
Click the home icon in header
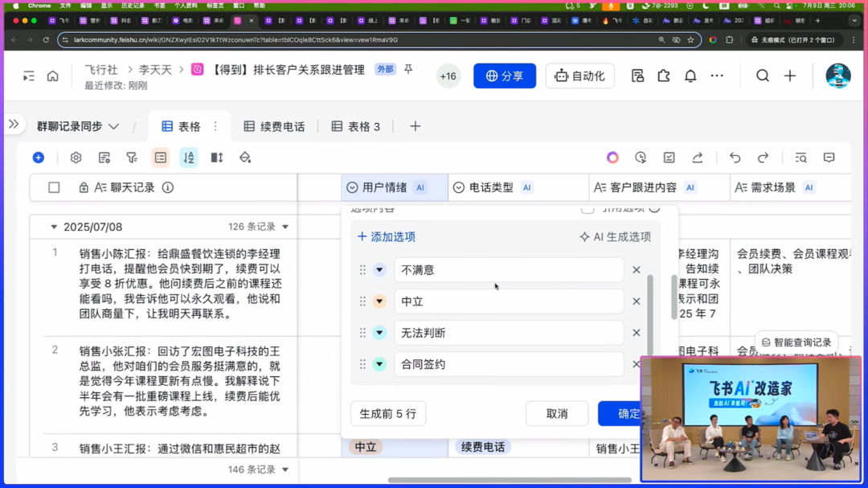[53, 76]
